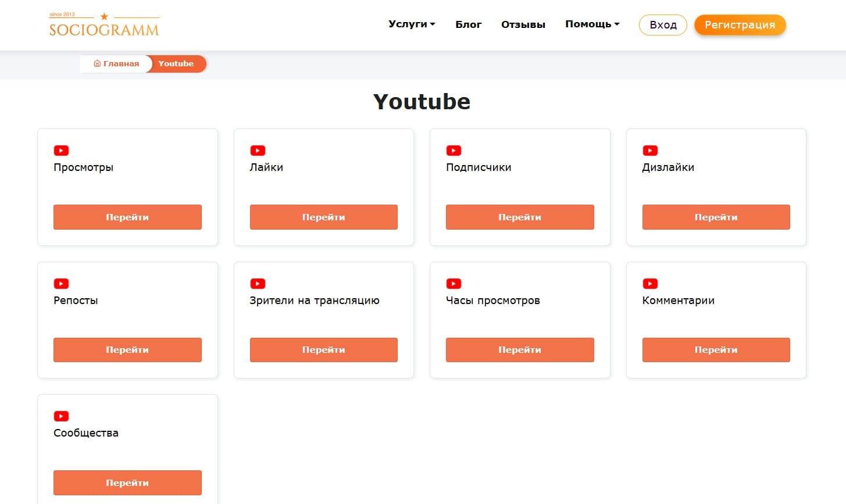The width and height of the screenshot is (846, 504).
Task: Click the Сообщества card title
Action: pos(86,433)
